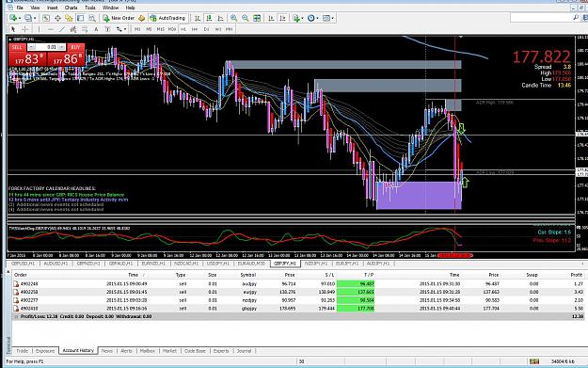
Task: Click the search magnifier icon at top right
Action: pos(576,17)
